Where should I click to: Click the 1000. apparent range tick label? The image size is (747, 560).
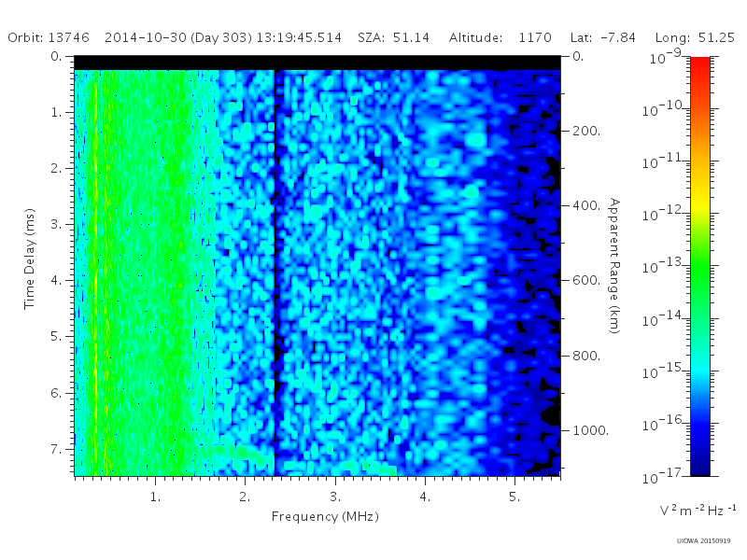coord(591,430)
